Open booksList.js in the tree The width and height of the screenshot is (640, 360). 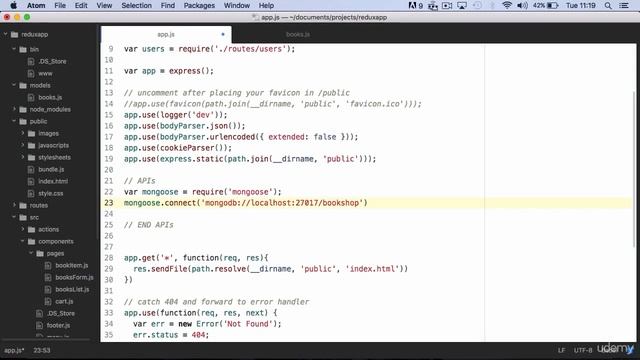point(72,289)
